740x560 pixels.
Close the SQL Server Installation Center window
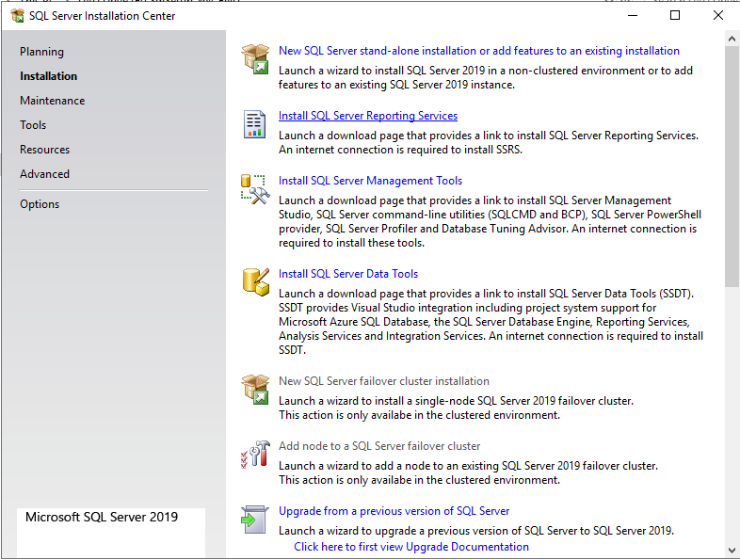point(717,16)
